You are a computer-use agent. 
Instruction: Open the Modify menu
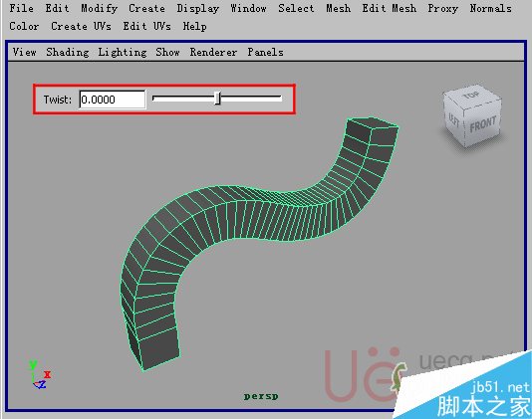pyautogui.click(x=99, y=9)
